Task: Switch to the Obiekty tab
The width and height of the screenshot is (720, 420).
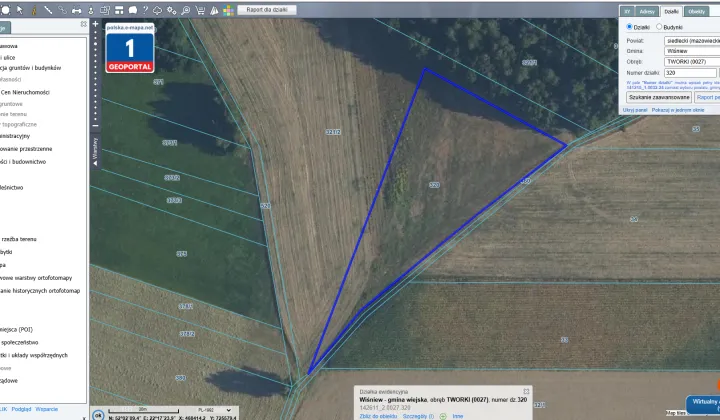Action: (696, 11)
